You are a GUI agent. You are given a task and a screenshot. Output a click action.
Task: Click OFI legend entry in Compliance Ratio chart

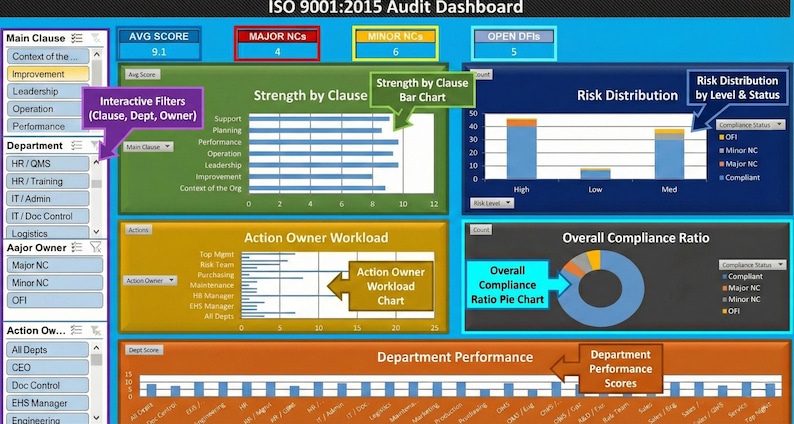[x=731, y=311]
